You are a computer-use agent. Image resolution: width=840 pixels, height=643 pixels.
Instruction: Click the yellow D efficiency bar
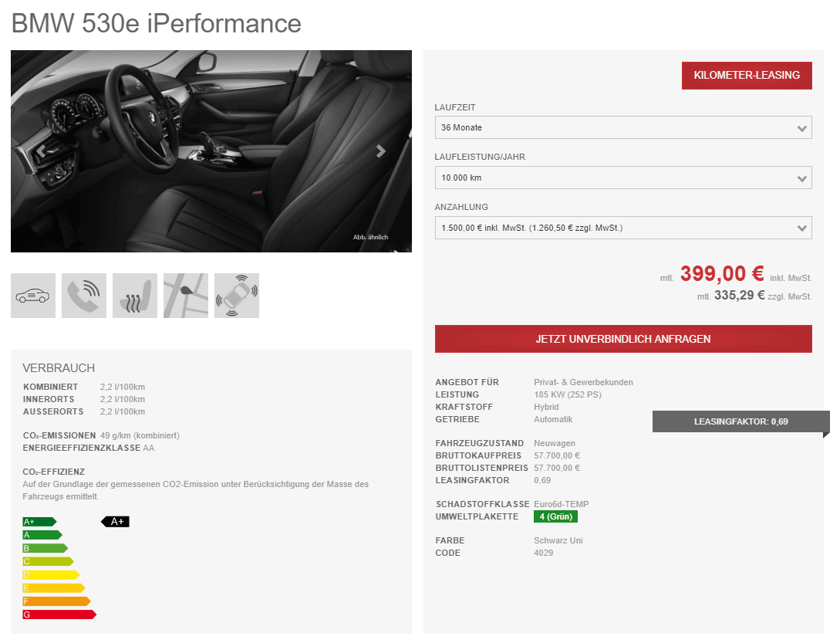coord(51,575)
